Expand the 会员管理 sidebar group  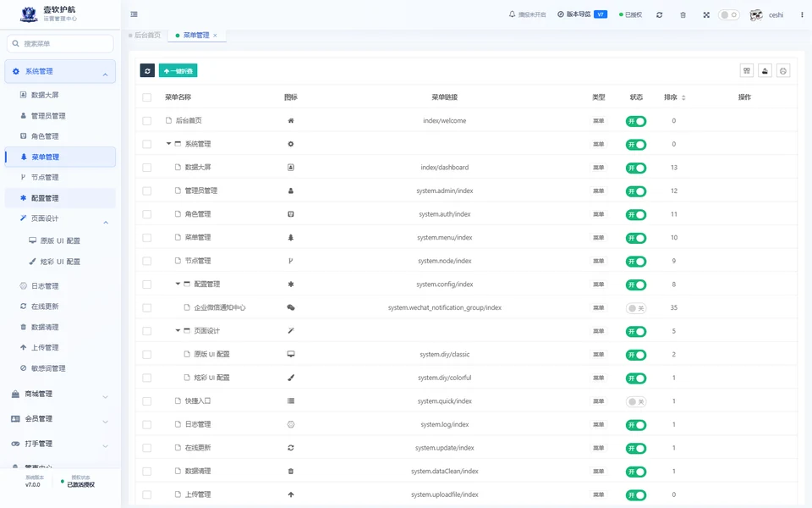click(x=60, y=419)
